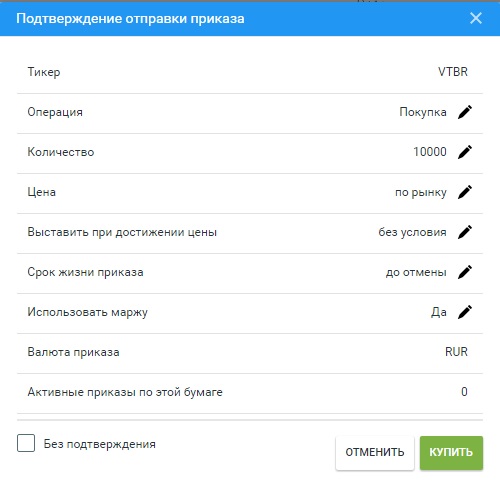The image size is (500, 483).
Task: Click the Без подтверждения label text
Action: [x=100, y=444]
